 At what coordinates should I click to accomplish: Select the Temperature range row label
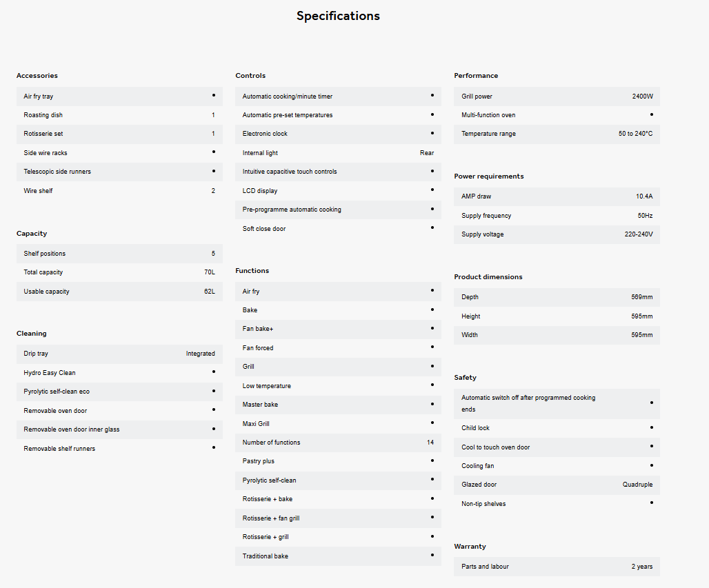(488, 134)
